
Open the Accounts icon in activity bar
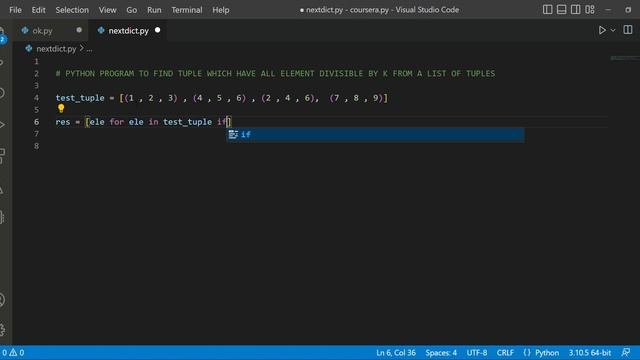2,300
